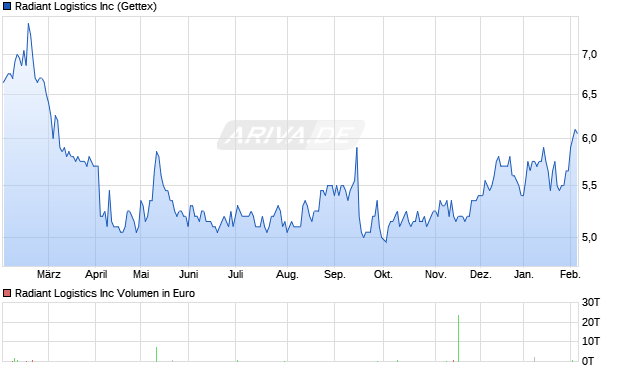Click the Feb. month label
620x371 pixels.
[x=570, y=274]
